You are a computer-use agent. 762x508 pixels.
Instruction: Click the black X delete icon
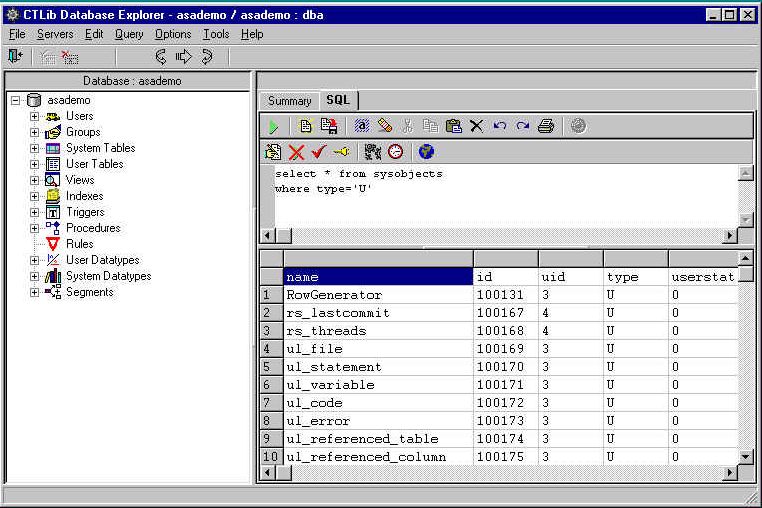tap(477, 126)
